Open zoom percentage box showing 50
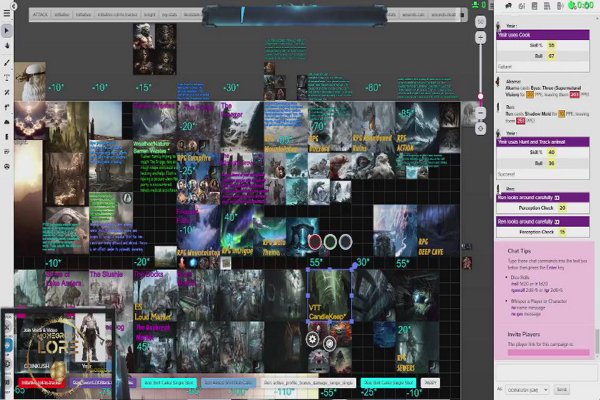The image size is (600, 400). tap(481, 22)
